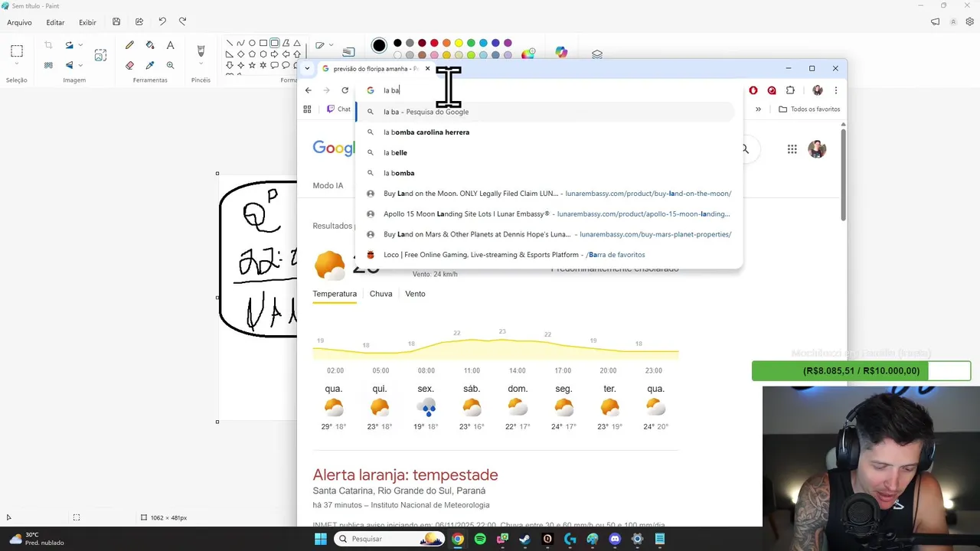Open the Arquivo menu in Paint
980x551 pixels.
(x=19, y=22)
